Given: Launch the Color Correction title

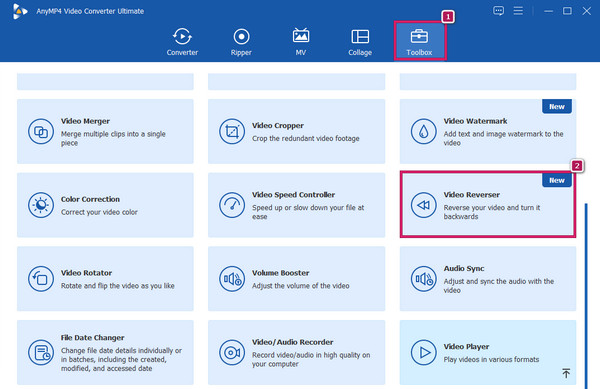Looking at the screenshot, I should pos(90,199).
